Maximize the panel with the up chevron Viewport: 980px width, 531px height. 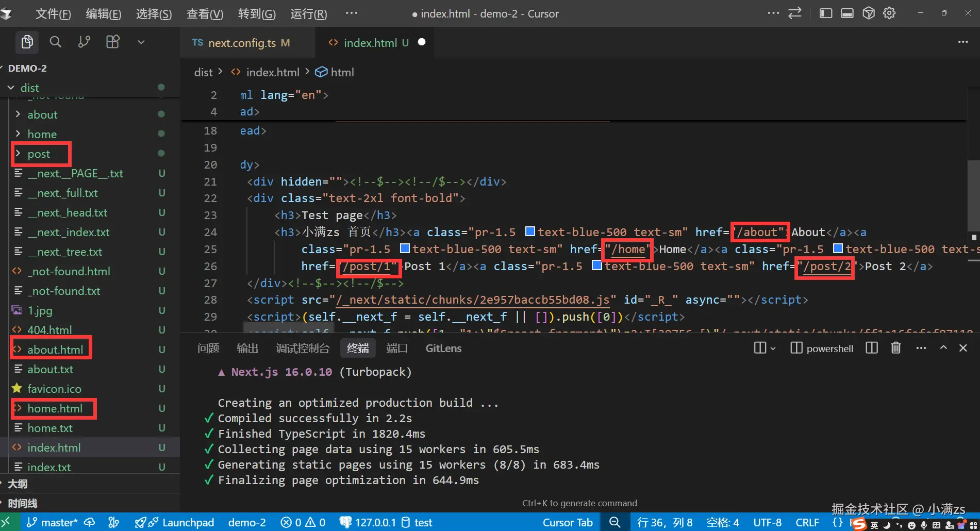pyautogui.click(x=943, y=348)
